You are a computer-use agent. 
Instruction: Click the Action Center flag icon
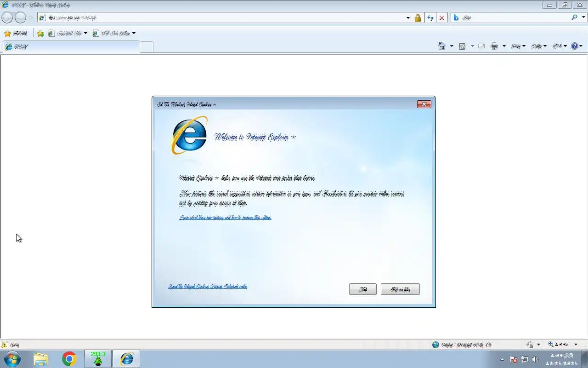514,359
